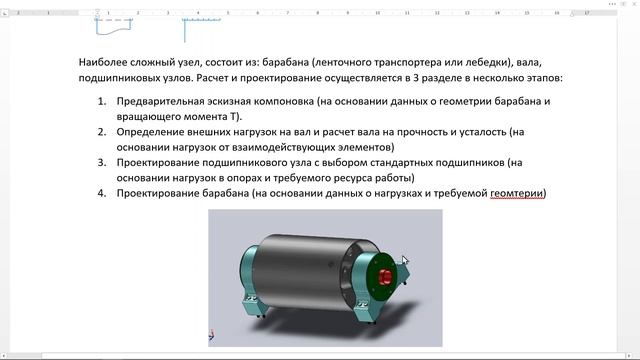Image resolution: width=640 pixels, height=360 pixels.
Task: Click list item "Предварительная эскизная компоновка"
Action: [215, 101]
